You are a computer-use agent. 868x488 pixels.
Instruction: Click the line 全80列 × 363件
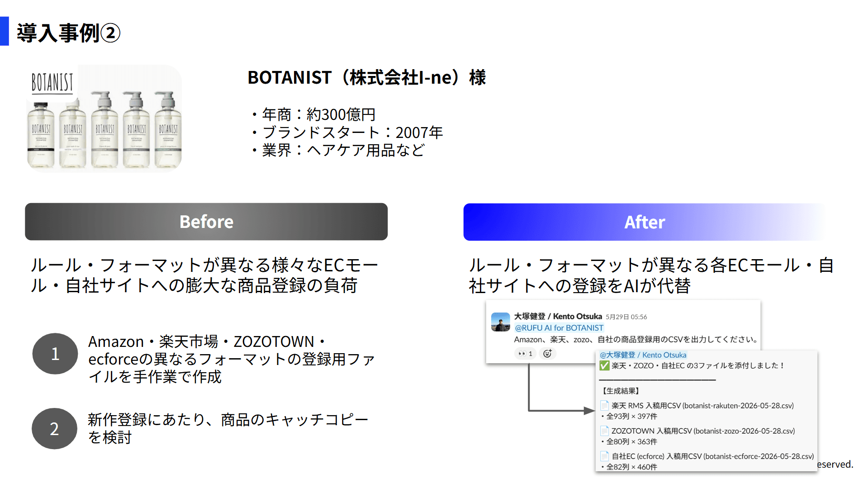pyautogui.click(x=629, y=442)
